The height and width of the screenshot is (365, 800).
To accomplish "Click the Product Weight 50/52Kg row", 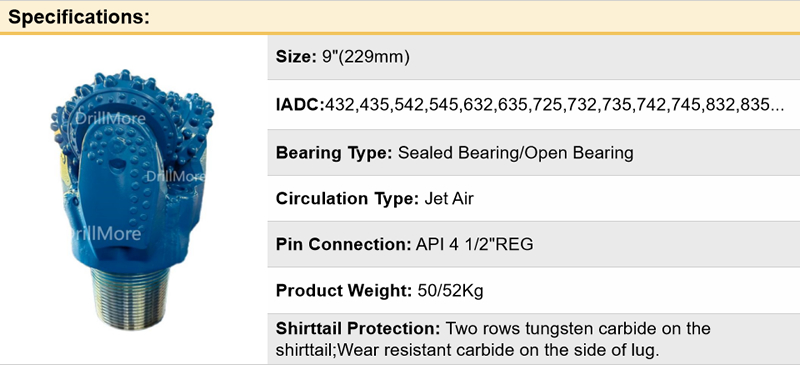I will [x=534, y=290].
